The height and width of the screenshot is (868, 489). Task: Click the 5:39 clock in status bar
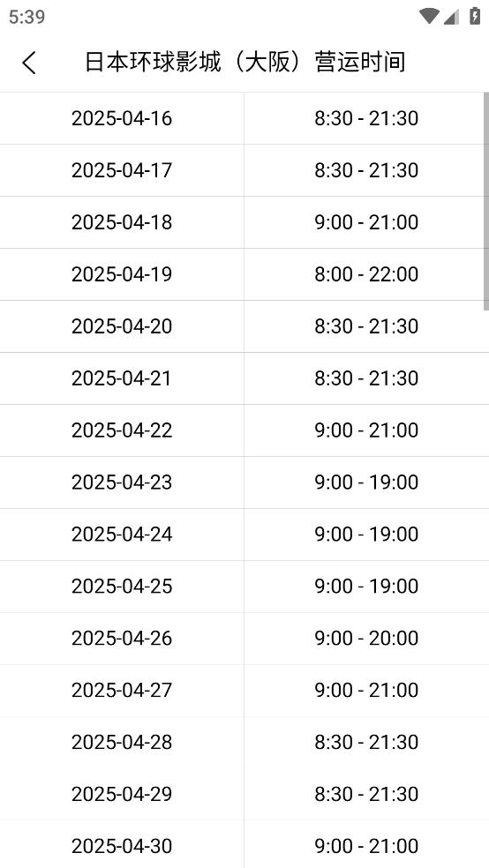coord(26,17)
